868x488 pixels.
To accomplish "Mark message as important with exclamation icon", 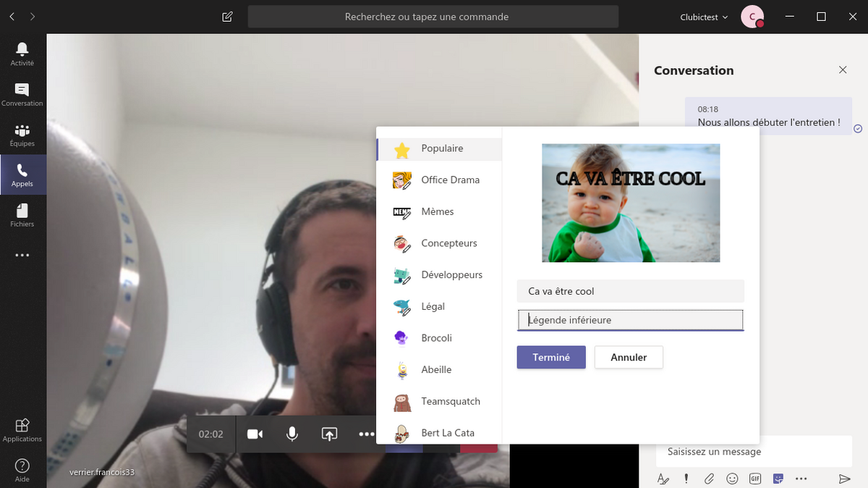I will click(686, 479).
